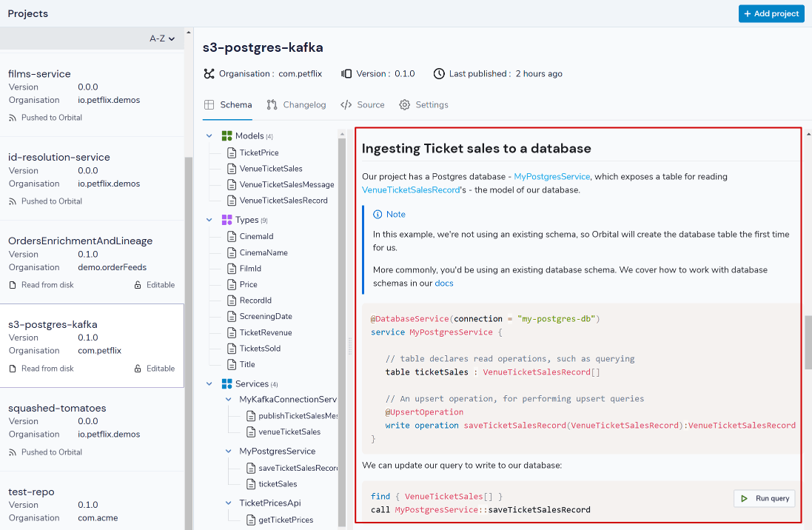This screenshot has height=530, width=812.
Task: Click the Settings gear icon
Action: tap(404, 104)
